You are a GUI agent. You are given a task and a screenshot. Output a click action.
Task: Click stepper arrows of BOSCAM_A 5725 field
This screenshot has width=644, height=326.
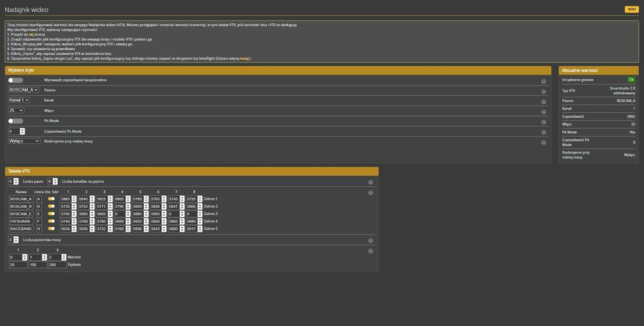200,199
